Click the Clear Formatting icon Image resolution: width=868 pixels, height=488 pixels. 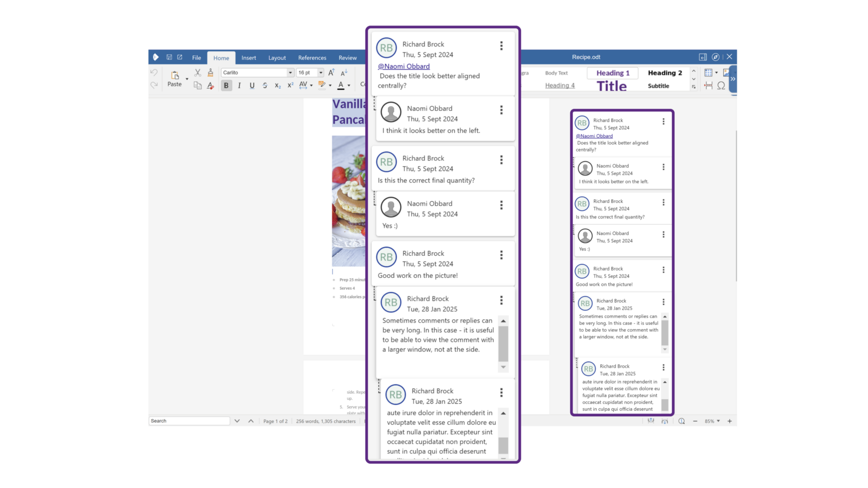(x=210, y=86)
